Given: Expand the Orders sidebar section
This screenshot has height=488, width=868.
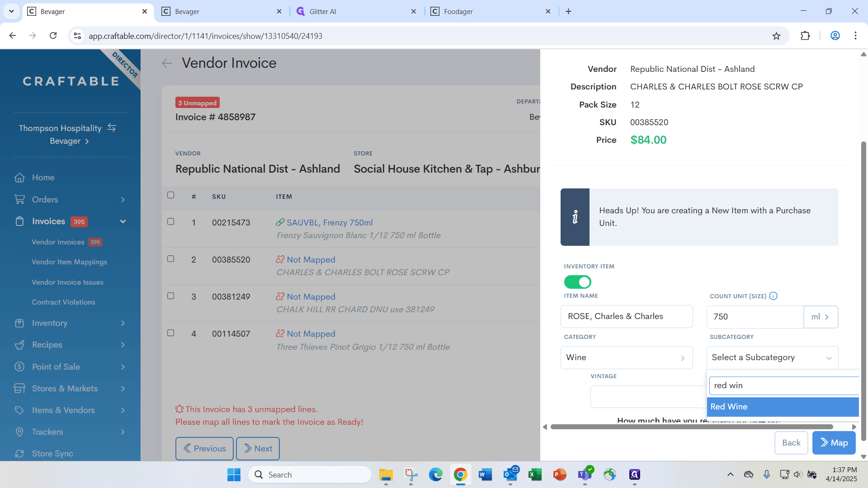Looking at the screenshot, I should click(x=123, y=200).
